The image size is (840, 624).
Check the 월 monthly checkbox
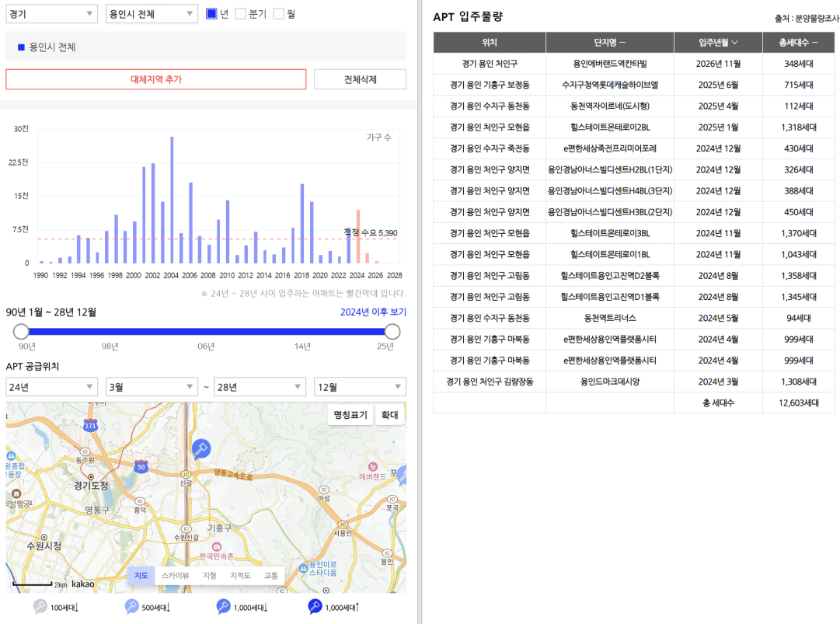click(x=278, y=13)
